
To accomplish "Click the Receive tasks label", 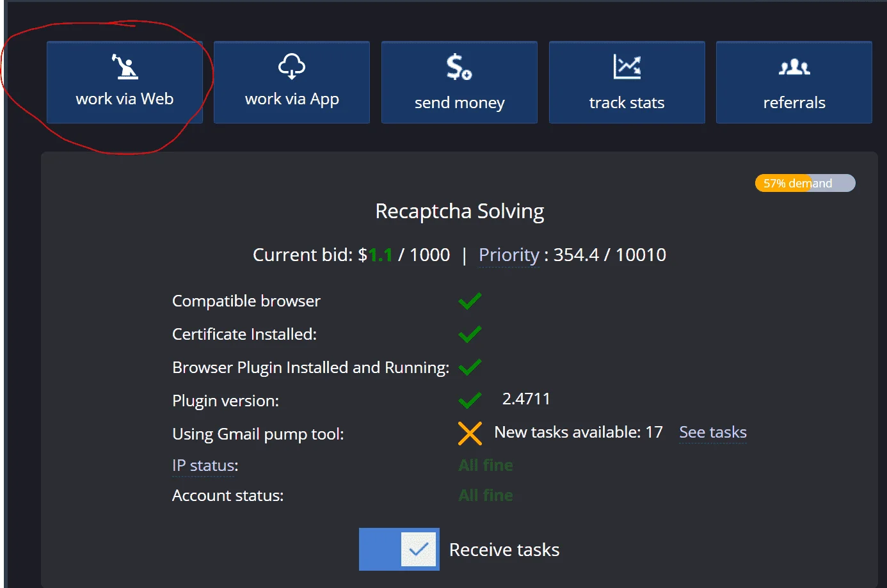I will pyautogui.click(x=504, y=550).
